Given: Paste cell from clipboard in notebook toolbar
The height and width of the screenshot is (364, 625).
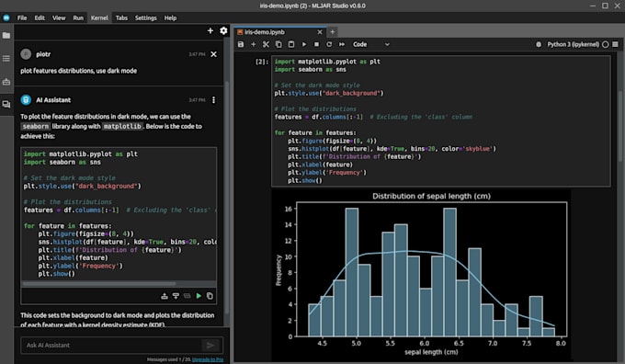Looking at the screenshot, I should [291, 44].
